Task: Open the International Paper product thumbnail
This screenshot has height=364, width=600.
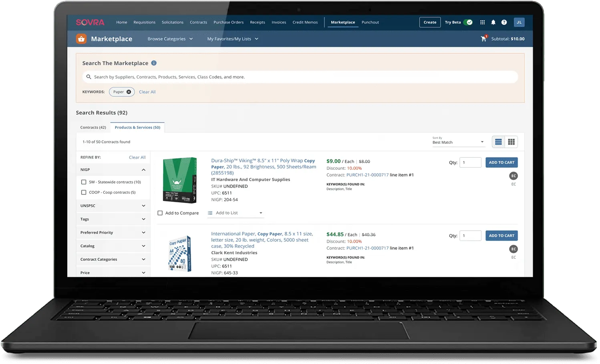Action: pos(180,254)
